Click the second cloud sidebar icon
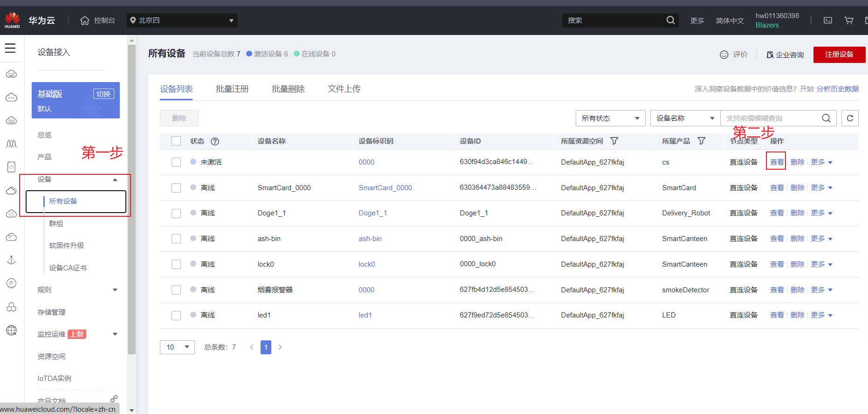Screen dimensions: 868x414 point(12,97)
